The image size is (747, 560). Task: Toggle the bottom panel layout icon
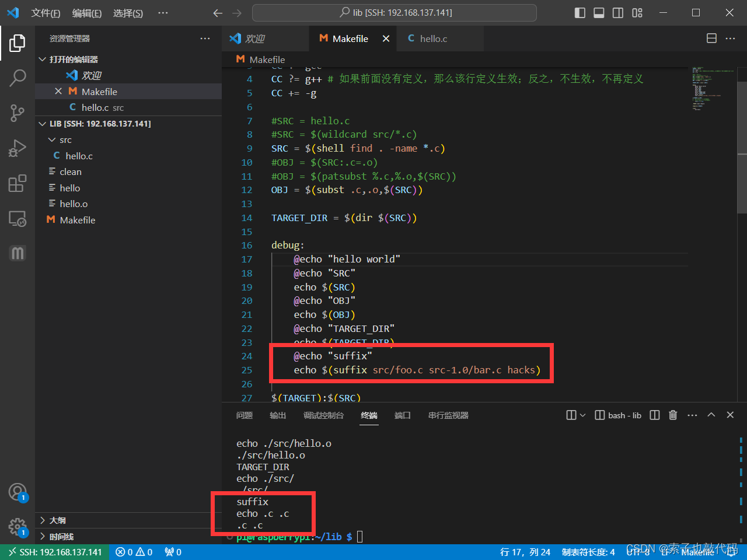(x=599, y=13)
